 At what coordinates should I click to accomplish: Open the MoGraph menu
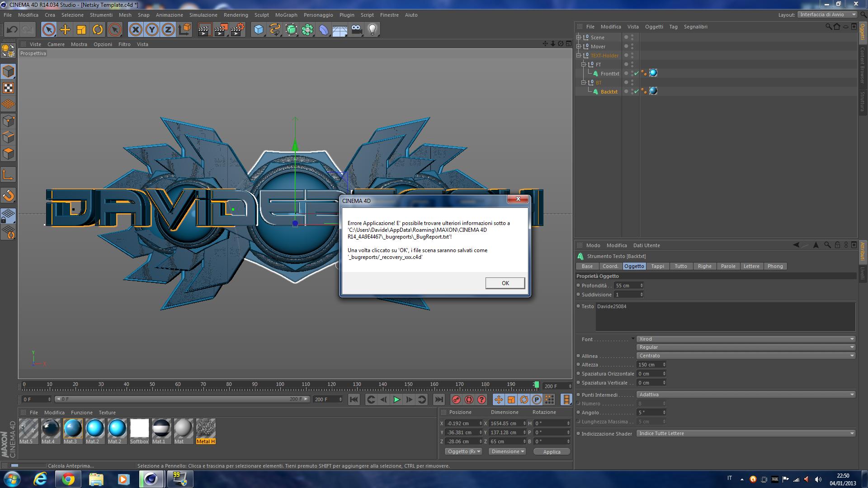(x=286, y=15)
